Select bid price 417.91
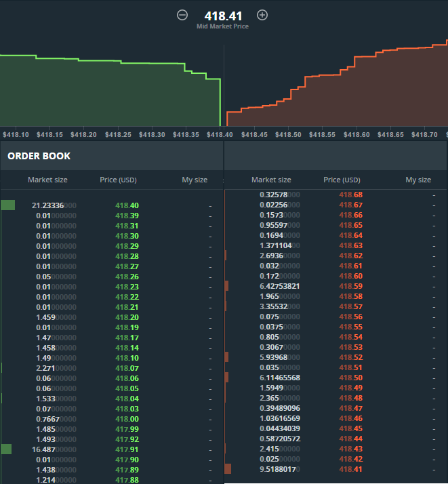Image resolution: width=448 pixels, height=484 pixels. coord(127,449)
